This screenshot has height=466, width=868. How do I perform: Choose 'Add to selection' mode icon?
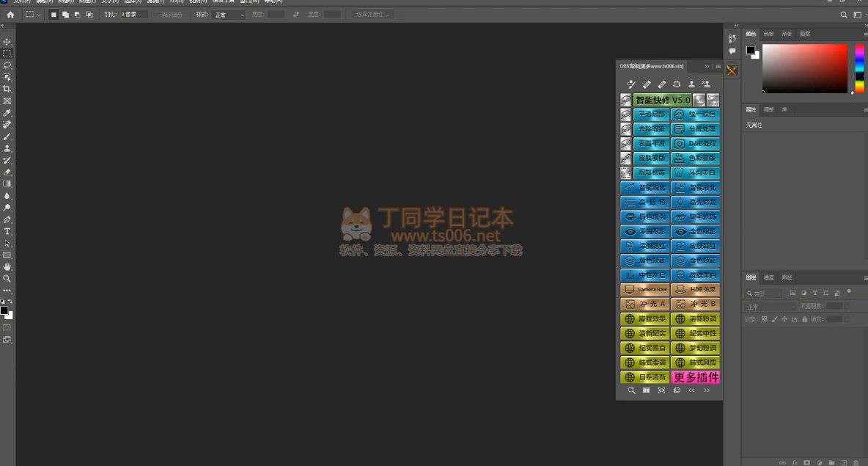coord(65,15)
